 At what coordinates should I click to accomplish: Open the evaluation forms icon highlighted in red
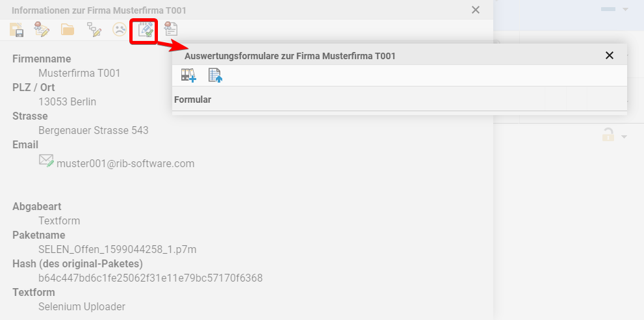(145, 30)
